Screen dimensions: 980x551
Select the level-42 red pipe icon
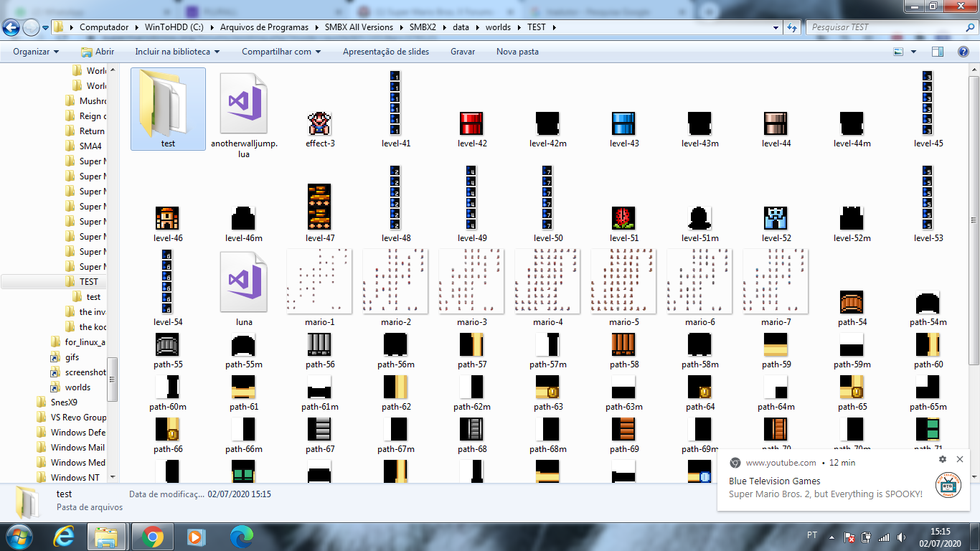(x=471, y=123)
